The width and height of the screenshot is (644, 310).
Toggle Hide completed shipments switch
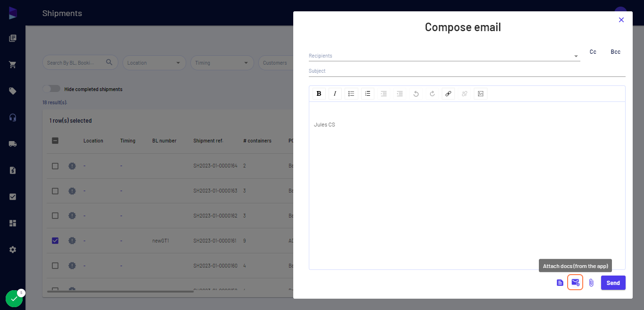(x=51, y=89)
